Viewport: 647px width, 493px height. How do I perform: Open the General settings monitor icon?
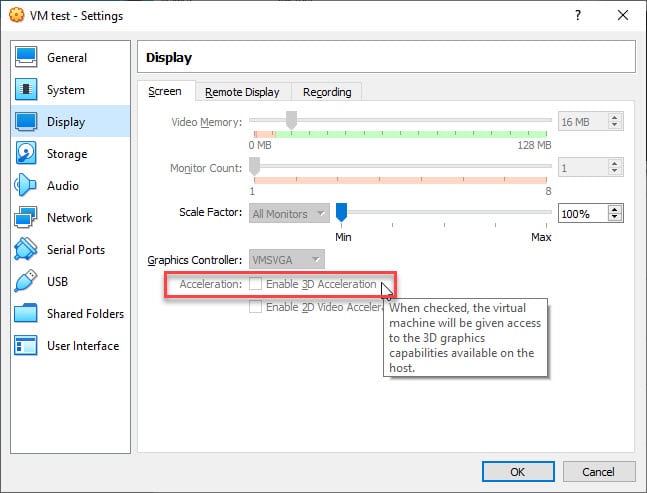(x=26, y=57)
